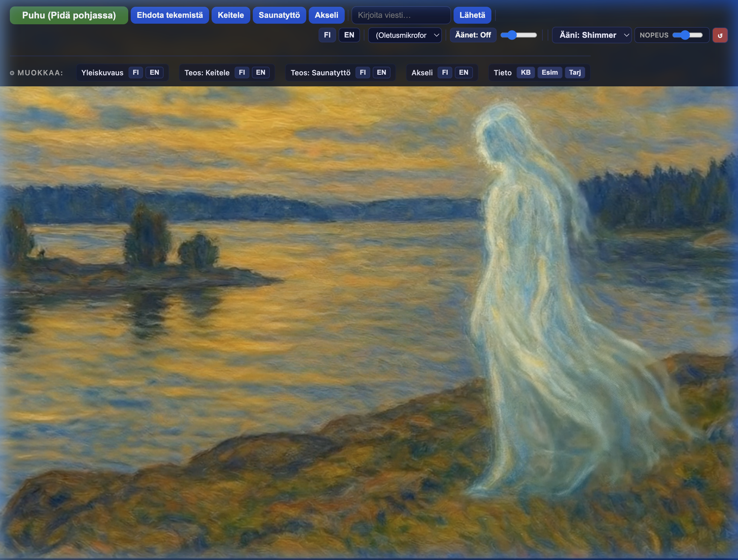Open the Ääni: Shimmer voice dropdown
The height and width of the screenshot is (560, 738).
[x=591, y=35]
